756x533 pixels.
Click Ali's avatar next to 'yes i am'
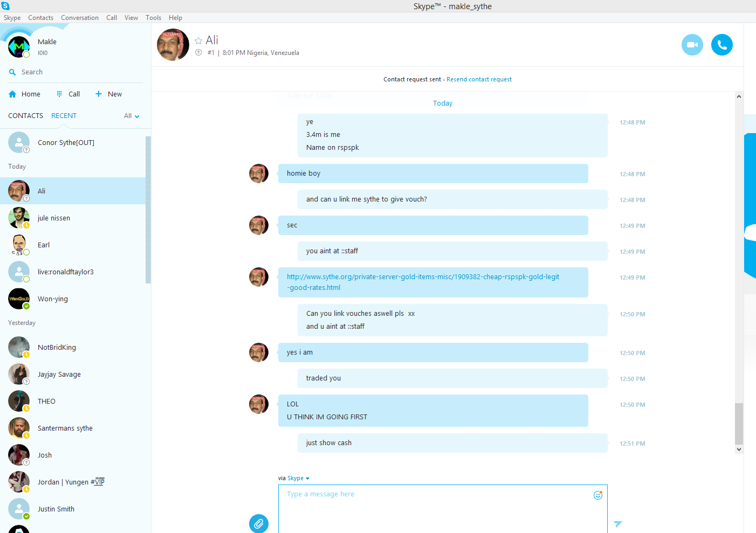pyautogui.click(x=259, y=352)
